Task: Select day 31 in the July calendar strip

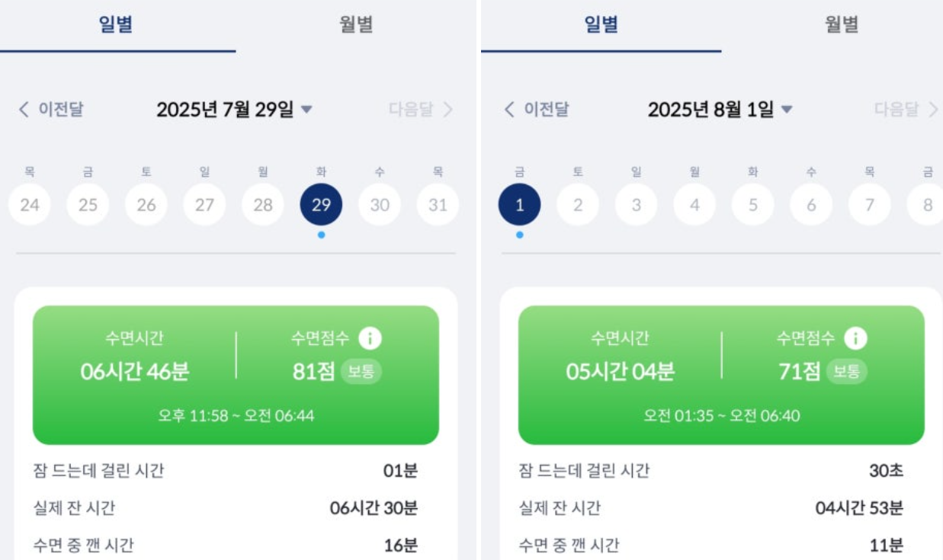Action: pos(436,204)
